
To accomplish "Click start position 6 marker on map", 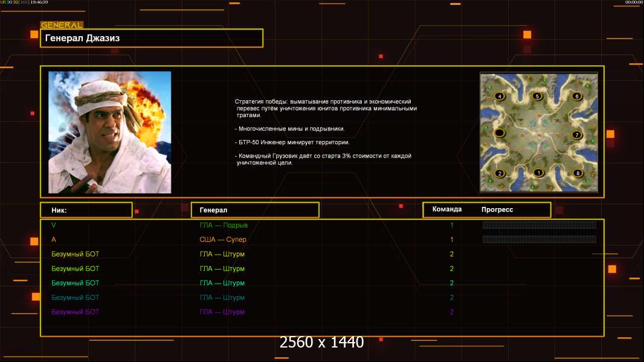I will pos(576,97).
